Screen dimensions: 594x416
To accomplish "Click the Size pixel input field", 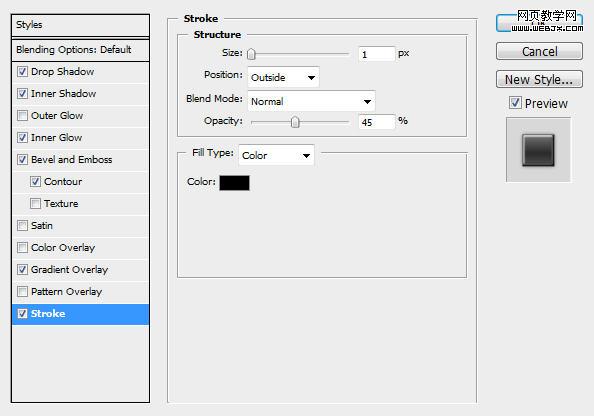I will 377,54.
